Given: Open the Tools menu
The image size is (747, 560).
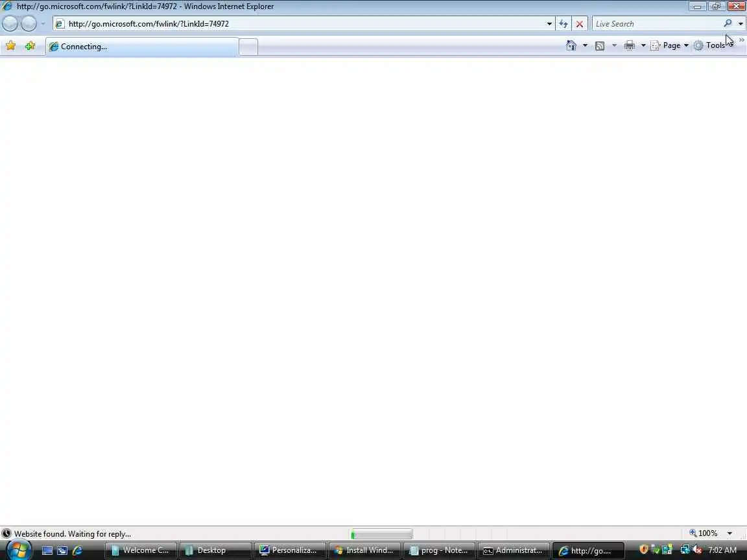Looking at the screenshot, I should click(713, 45).
